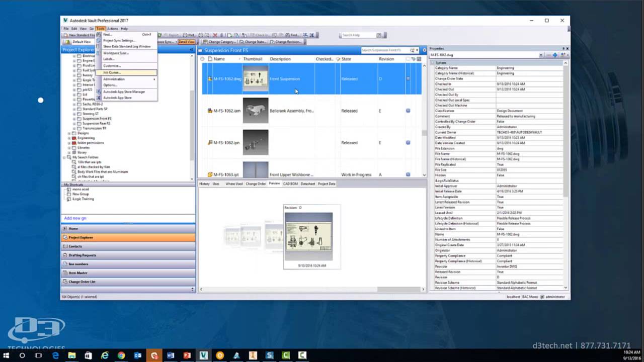Viewport: 644px width, 362px height.
Task: Collapse the System properties section
Action: pos(432,63)
